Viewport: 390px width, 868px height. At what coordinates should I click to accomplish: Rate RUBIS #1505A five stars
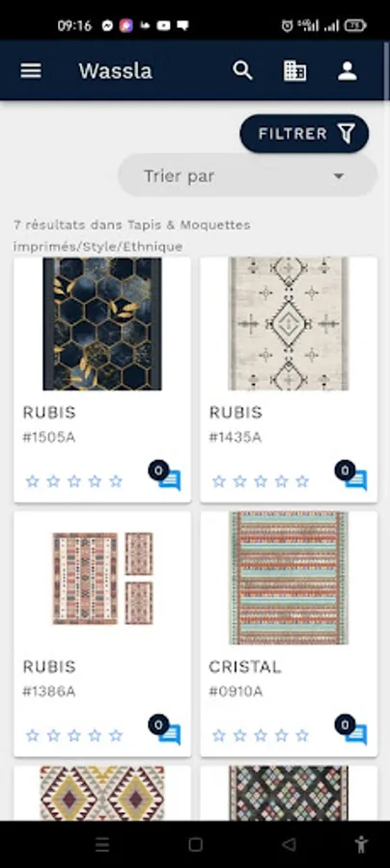116,481
